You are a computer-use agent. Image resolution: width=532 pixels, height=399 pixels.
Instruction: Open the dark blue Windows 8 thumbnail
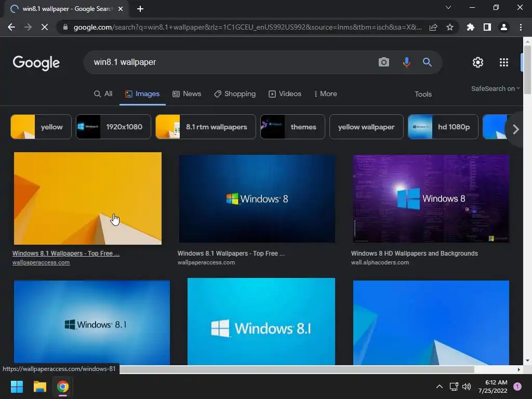point(257,199)
